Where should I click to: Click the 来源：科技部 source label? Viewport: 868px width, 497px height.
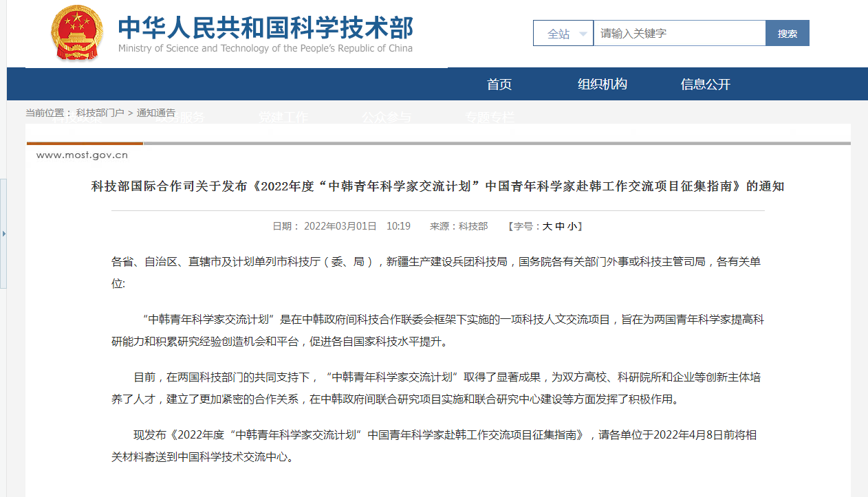click(x=459, y=226)
